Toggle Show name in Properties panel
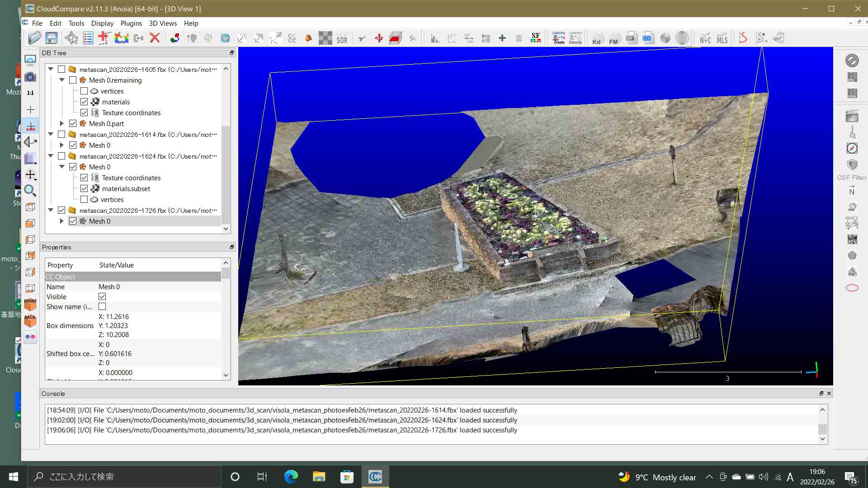868x488 pixels. (102, 306)
